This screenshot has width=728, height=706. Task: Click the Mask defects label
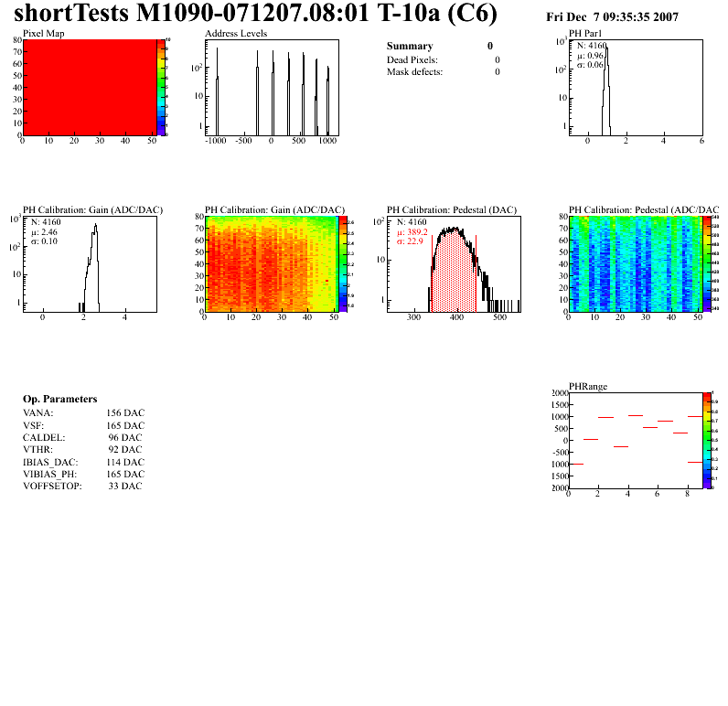414,71
